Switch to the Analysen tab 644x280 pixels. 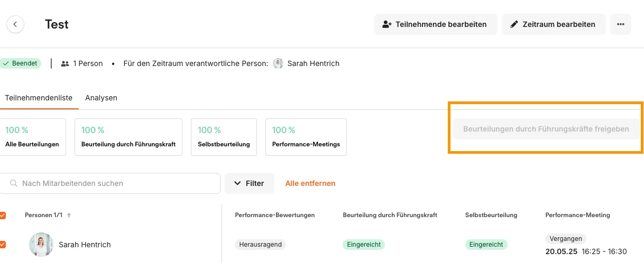pyautogui.click(x=101, y=98)
